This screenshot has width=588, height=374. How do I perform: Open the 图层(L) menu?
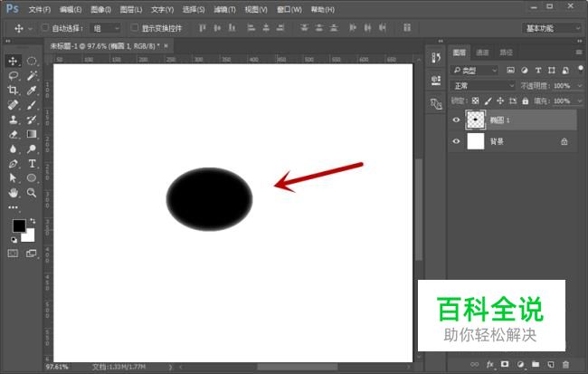131,9
